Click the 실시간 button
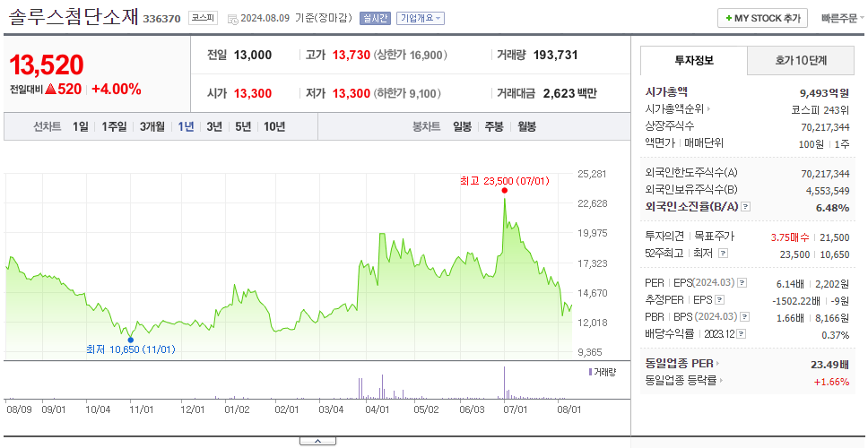 click(x=375, y=18)
